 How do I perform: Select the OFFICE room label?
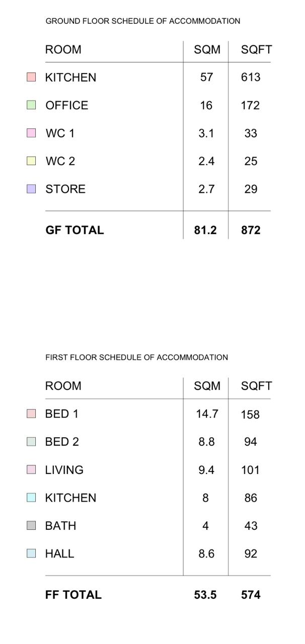coord(66,105)
